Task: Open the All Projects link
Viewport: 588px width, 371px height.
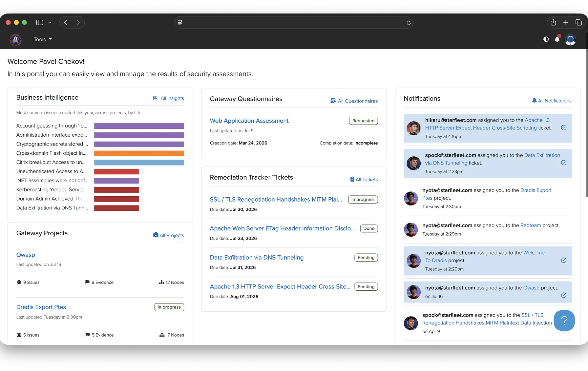Action: [169, 235]
